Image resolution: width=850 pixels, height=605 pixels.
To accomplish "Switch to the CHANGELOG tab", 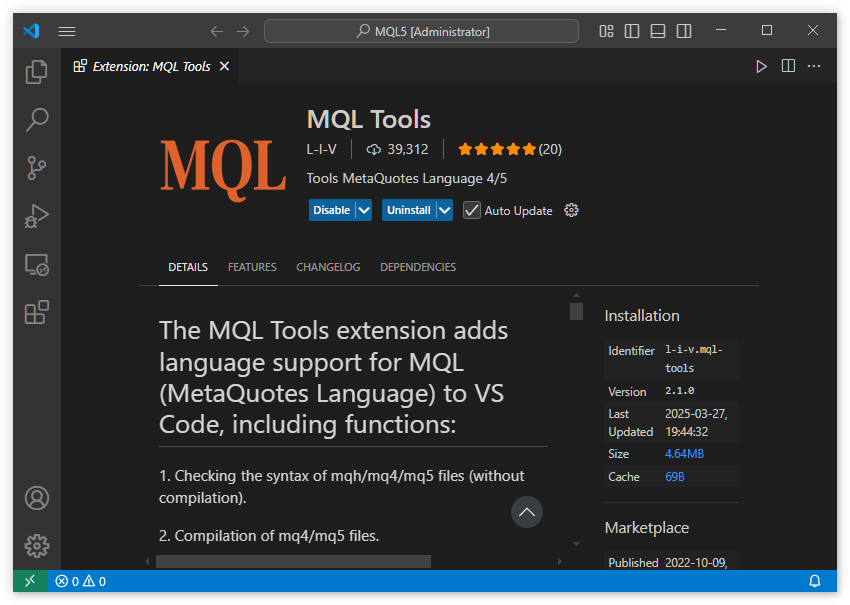I will click(328, 267).
